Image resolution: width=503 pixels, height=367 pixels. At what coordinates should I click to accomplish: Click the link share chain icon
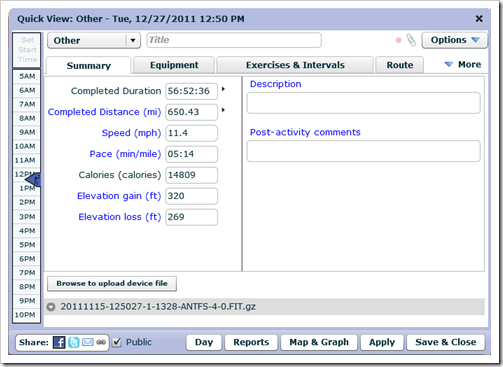(x=101, y=342)
